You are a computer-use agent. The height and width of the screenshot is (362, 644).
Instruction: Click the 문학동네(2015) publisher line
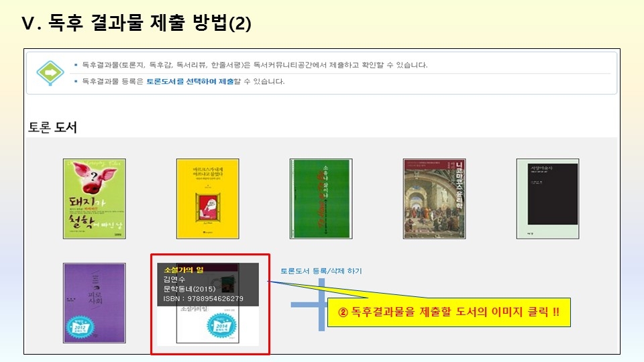(x=189, y=288)
